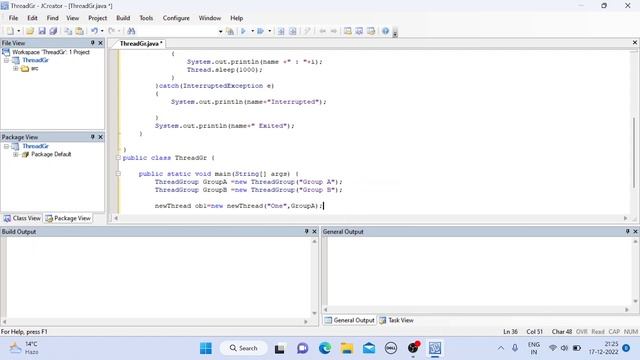640x360 pixels.
Task: Close the Package View panel
Action: tap(100, 137)
